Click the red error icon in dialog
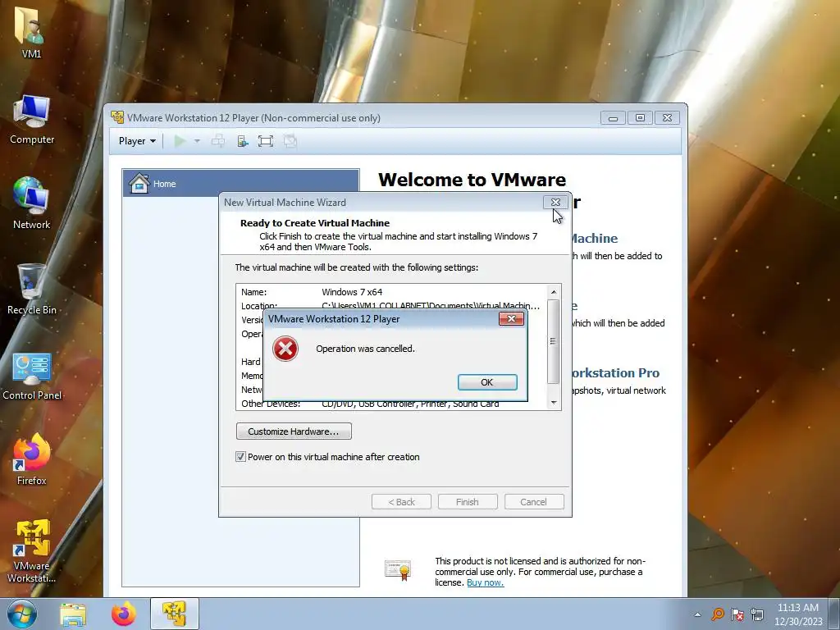The height and width of the screenshot is (630, 840). tap(285, 349)
